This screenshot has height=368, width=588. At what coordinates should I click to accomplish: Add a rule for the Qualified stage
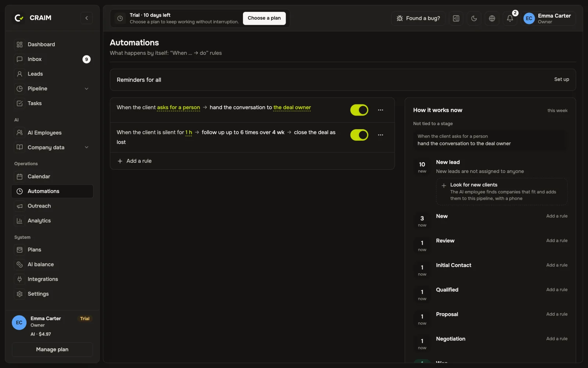pyautogui.click(x=557, y=290)
